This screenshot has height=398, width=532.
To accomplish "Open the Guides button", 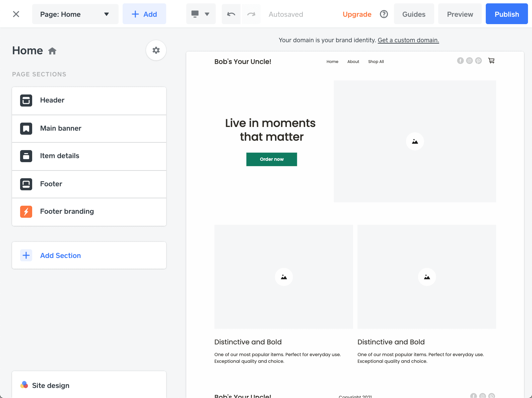I will 414,14.
